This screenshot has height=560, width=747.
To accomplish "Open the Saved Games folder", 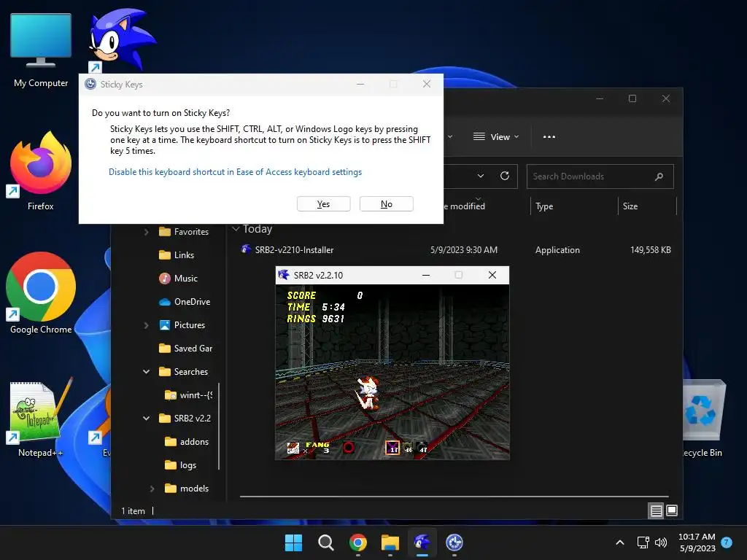I will click(185, 349).
